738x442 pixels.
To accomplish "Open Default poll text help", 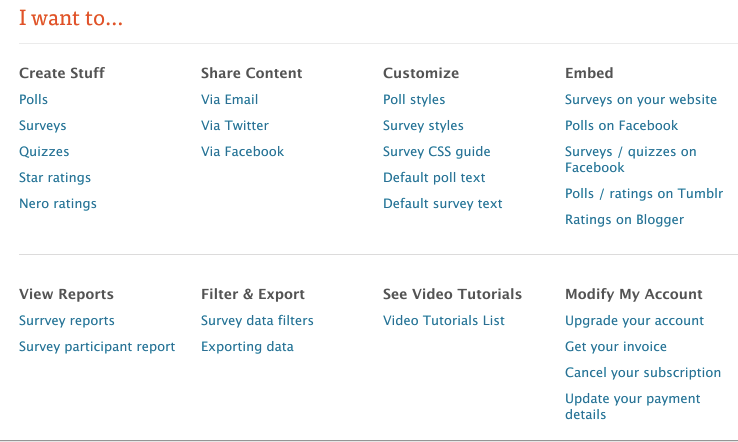I will pyautogui.click(x=433, y=177).
